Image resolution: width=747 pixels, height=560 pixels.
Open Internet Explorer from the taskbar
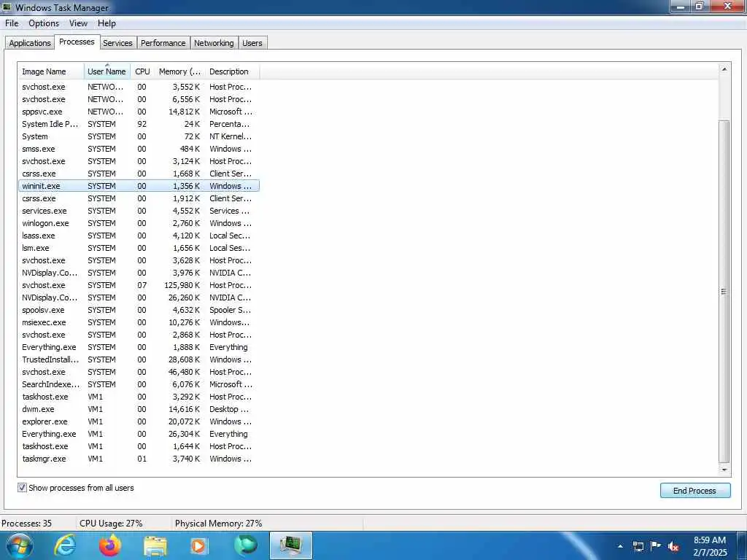coord(65,545)
